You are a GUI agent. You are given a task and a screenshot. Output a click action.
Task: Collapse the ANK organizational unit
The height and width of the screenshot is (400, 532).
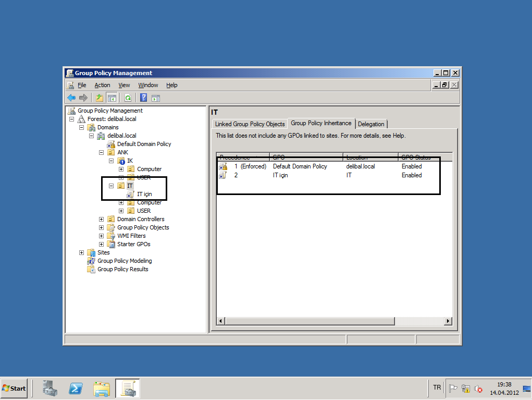coord(102,152)
